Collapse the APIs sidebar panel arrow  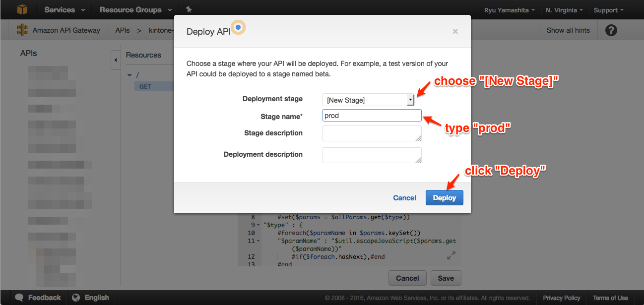(x=115, y=60)
